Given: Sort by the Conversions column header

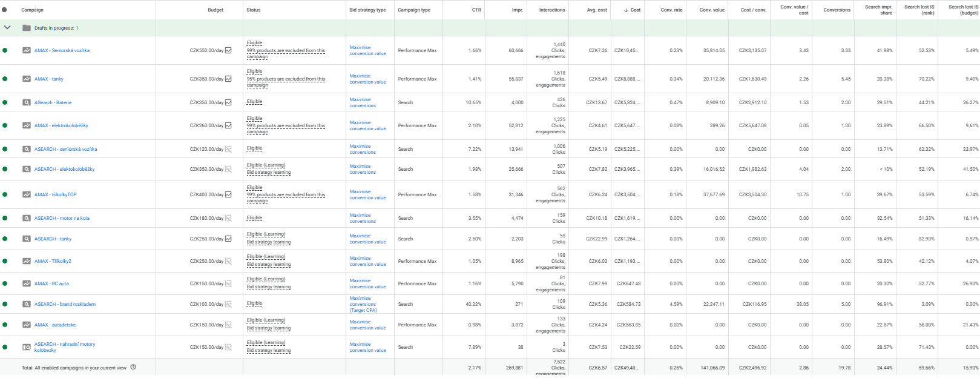Looking at the screenshot, I should 837,10.
